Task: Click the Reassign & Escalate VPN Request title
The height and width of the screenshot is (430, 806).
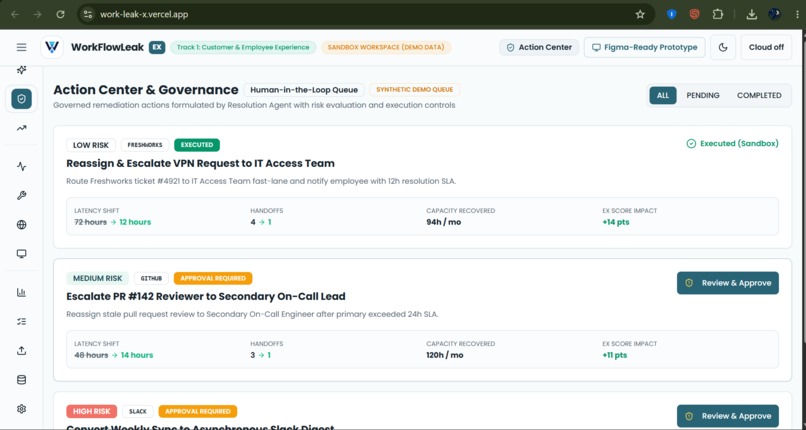Action: 200,163
